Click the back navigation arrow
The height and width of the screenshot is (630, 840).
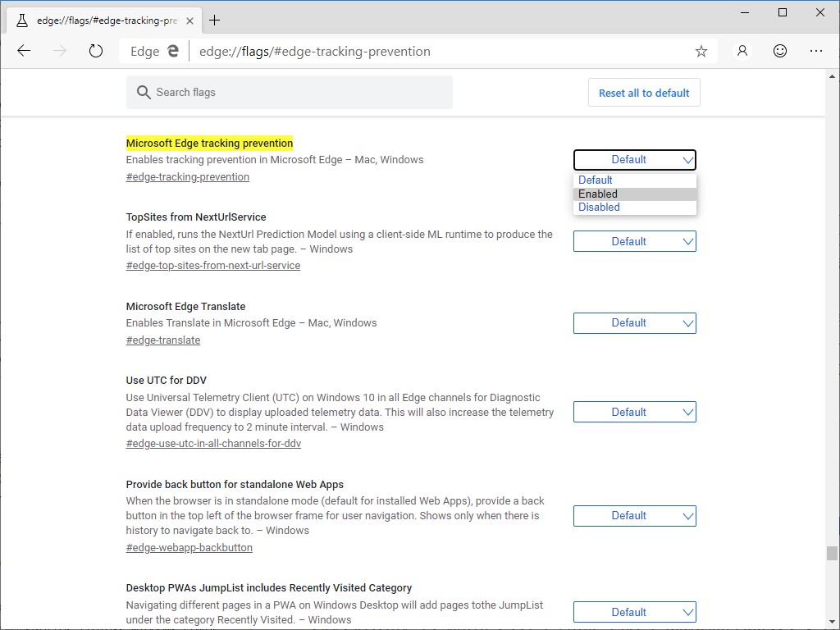point(24,50)
